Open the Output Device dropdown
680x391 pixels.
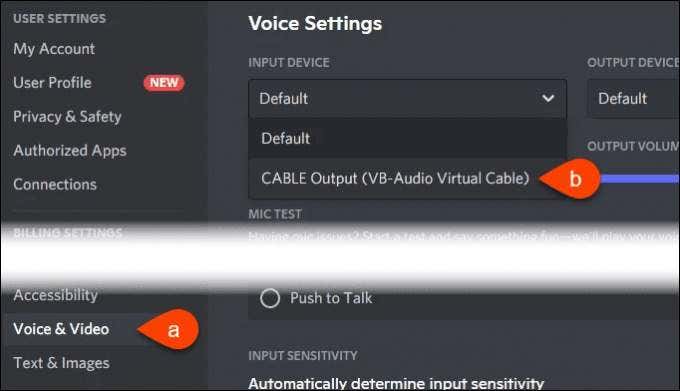point(634,98)
